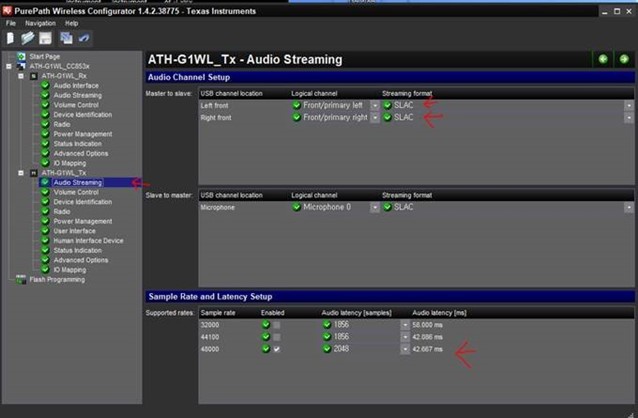The width and height of the screenshot is (638, 418).
Task: Collapse the ATH-G1WL_Tx tree node
Action: [x=21, y=173]
